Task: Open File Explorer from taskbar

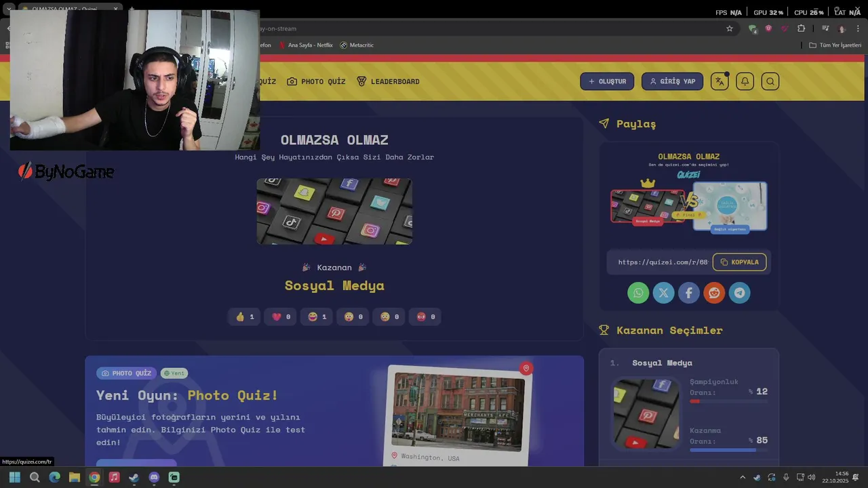Action: tap(75, 477)
